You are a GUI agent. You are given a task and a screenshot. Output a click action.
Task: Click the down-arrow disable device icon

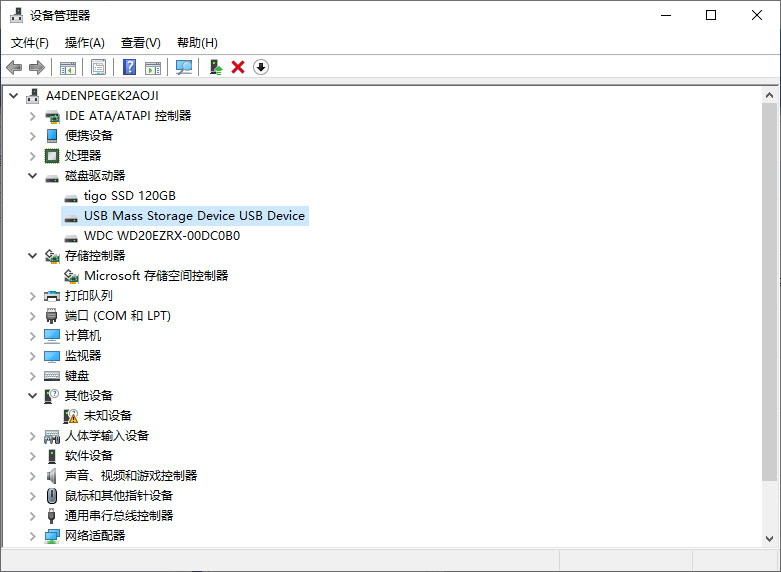click(x=261, y=67)
